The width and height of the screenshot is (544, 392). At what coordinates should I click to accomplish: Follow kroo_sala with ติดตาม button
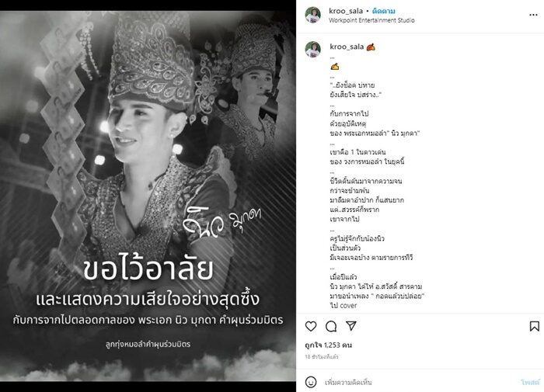click(x=383, y=11)
